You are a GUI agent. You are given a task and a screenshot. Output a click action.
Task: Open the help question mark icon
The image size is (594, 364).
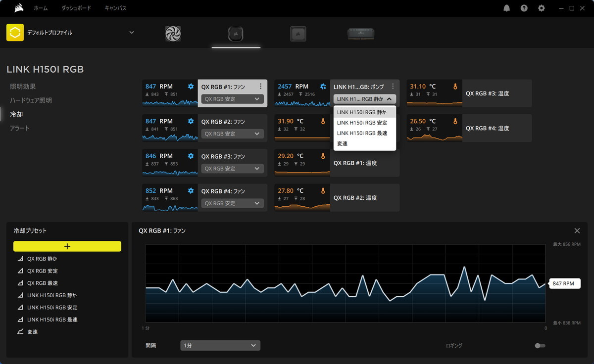524,8
